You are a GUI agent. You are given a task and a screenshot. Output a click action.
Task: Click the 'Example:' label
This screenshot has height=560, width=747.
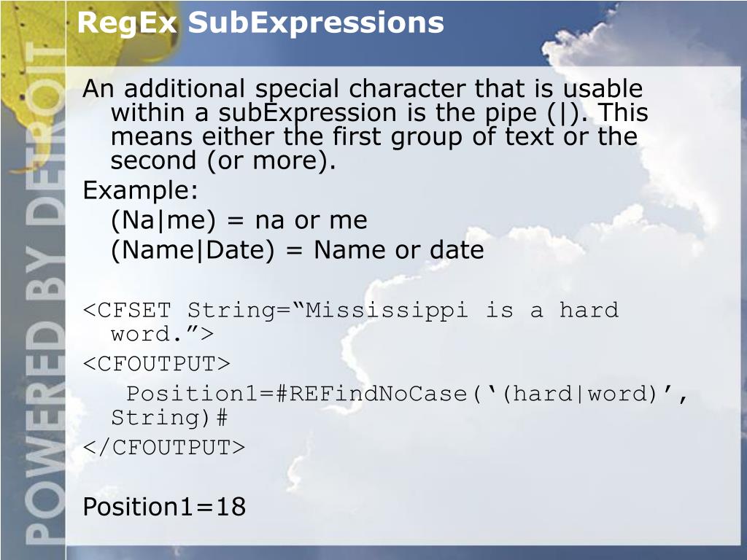tap(140, 190)
